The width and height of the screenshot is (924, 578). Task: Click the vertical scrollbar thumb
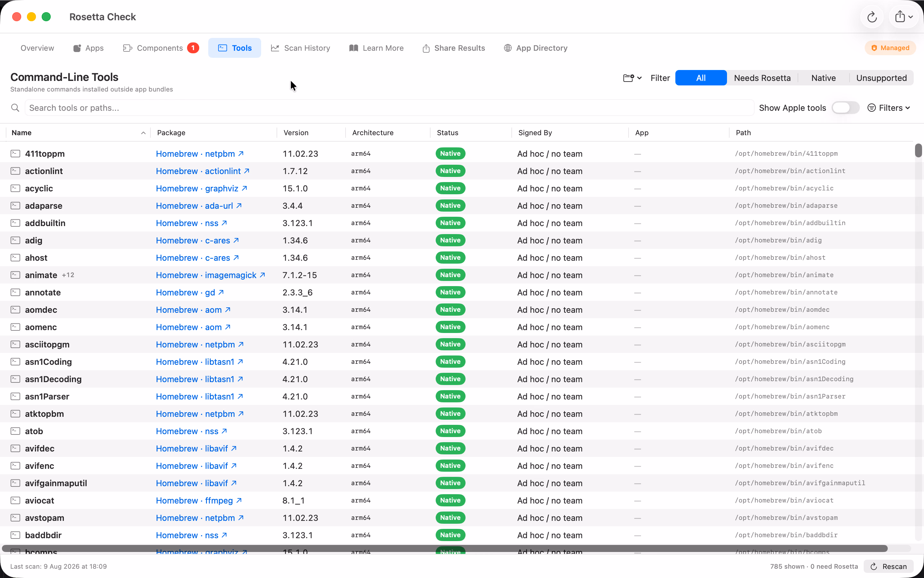[x=918, y=150]
